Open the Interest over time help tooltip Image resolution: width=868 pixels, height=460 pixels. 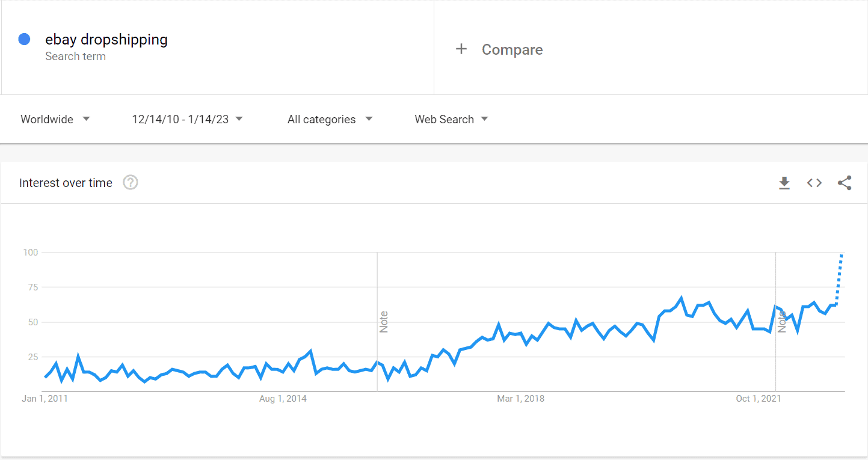pyautogui.click(x=130, y=182)
